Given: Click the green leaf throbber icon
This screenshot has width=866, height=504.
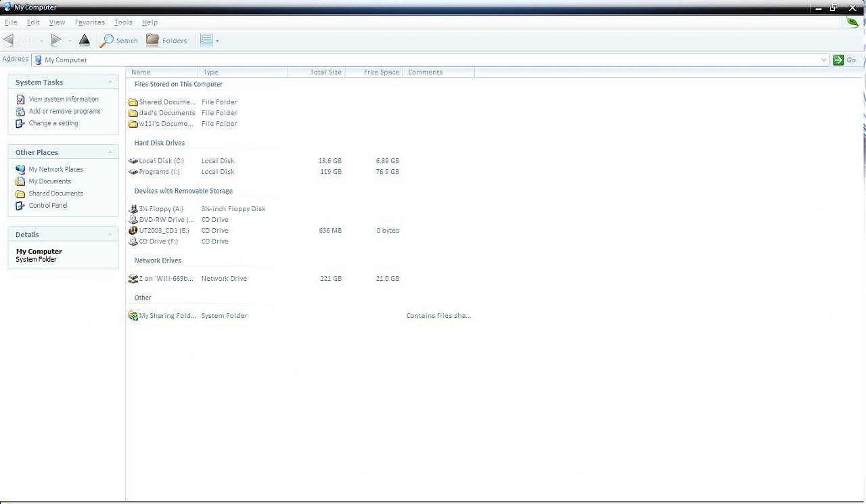Looking at the screenshot, I should (852, 22).
